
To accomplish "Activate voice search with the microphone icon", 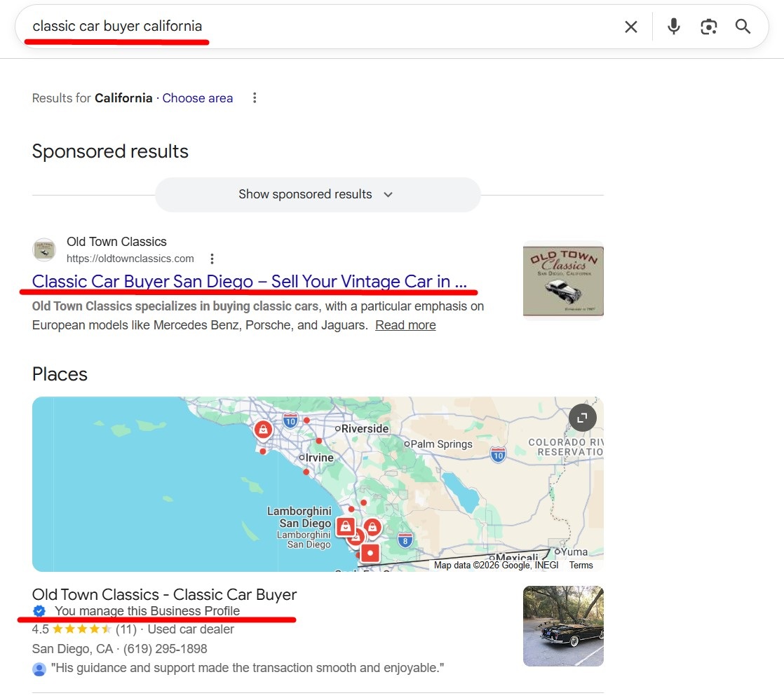I will [x=673, y=26].
